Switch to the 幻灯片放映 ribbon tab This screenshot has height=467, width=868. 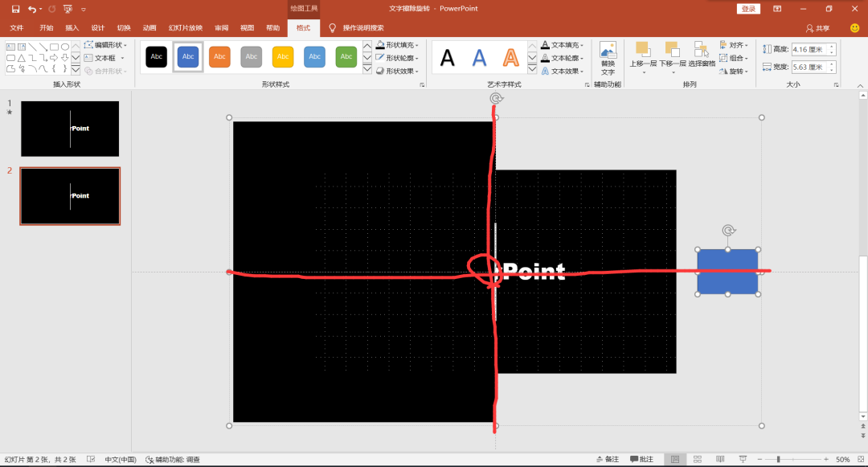pos(186,27)
